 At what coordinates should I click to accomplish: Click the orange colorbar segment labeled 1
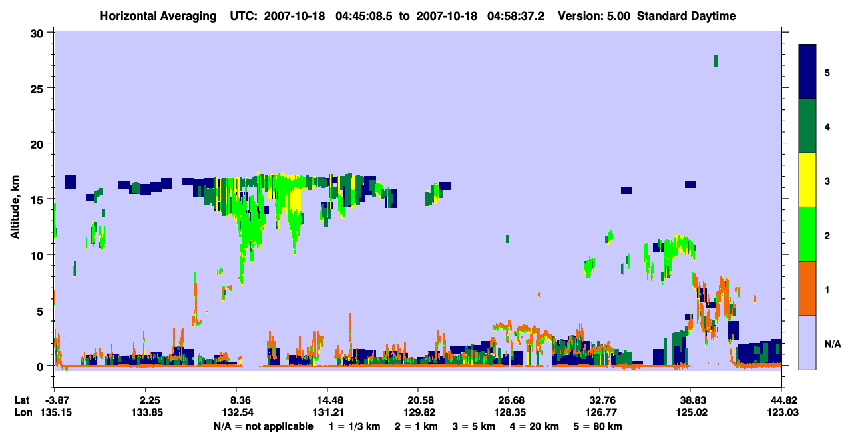[808, 288]
